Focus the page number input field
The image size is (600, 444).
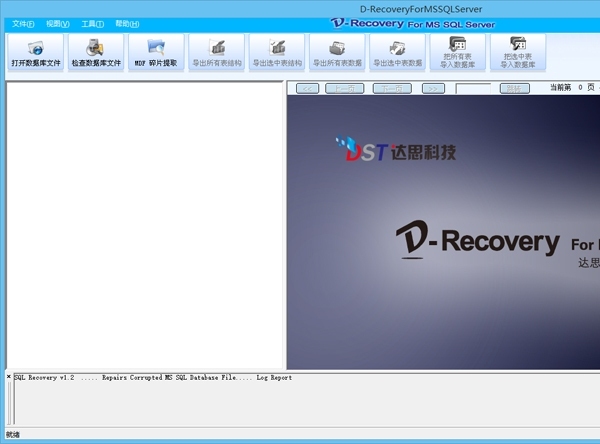click(473, 88)
